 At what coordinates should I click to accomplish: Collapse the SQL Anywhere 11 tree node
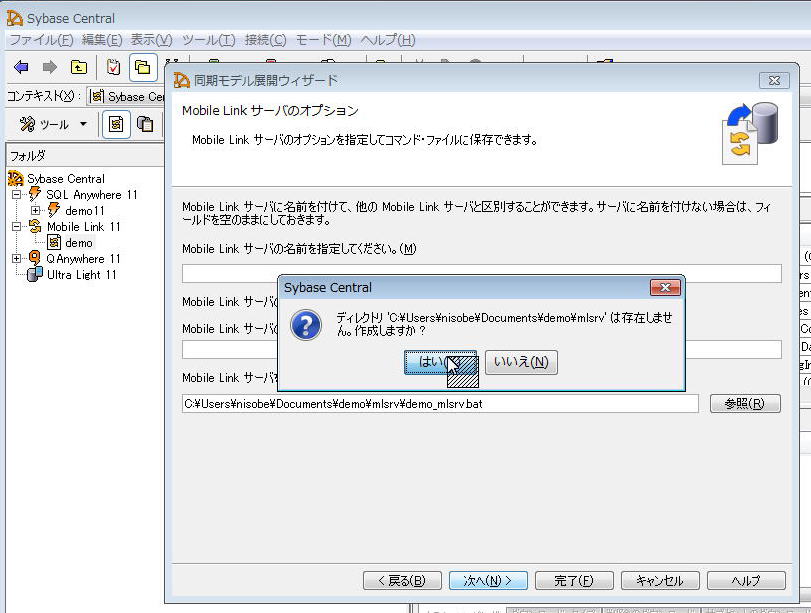point(16,195)
